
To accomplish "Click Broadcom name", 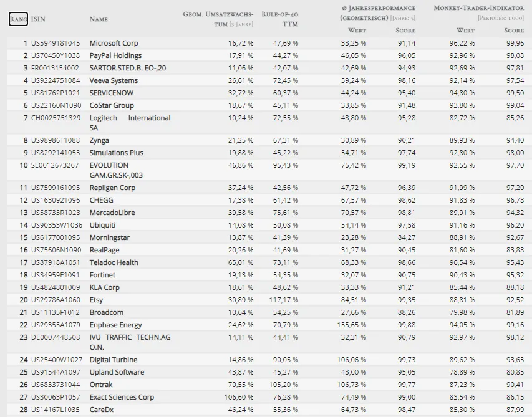I will pos(107,312).
